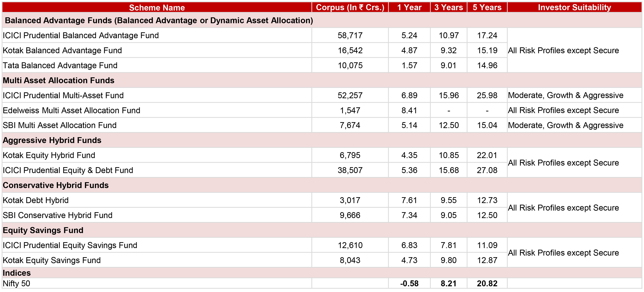Click ICICI Prudential Equity & Debt Fund
This screenshot has width=644, height=292.
click(68, 170)
